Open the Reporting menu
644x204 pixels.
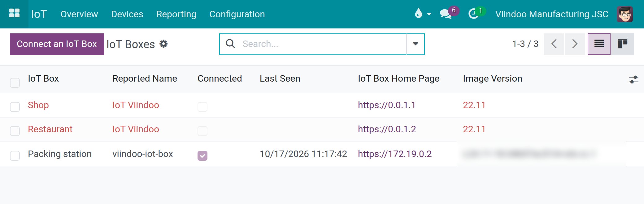click(176, 14)
